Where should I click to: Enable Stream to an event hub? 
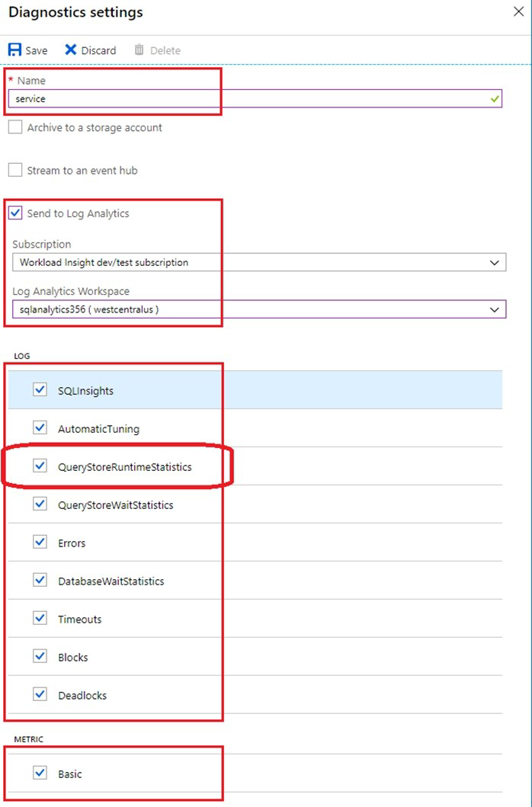click(15, 171)
